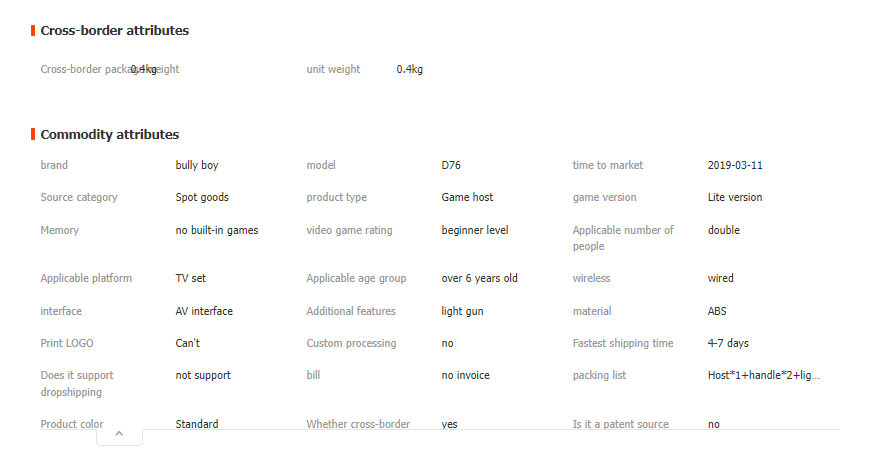The width and height of the screenshot is (874, 451).
Task: Click the bill value no invoice
Action: pyautogui.click(x=465, y=375)
